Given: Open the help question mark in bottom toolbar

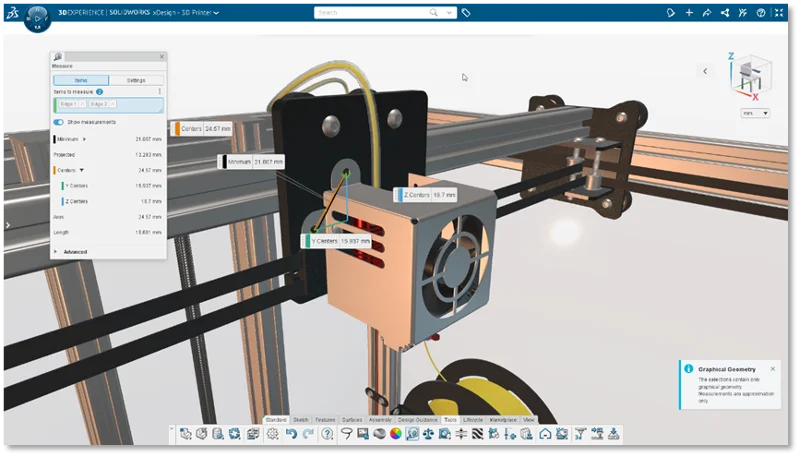Looking at the screenshot, I should coord(327,434).
